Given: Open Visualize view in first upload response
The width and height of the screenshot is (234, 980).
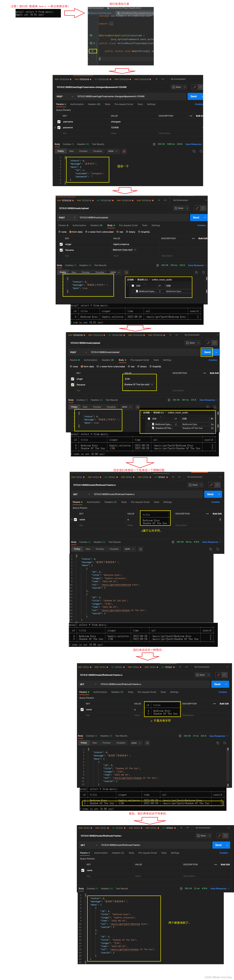Looking at the screenshot, I should (100, 272).
